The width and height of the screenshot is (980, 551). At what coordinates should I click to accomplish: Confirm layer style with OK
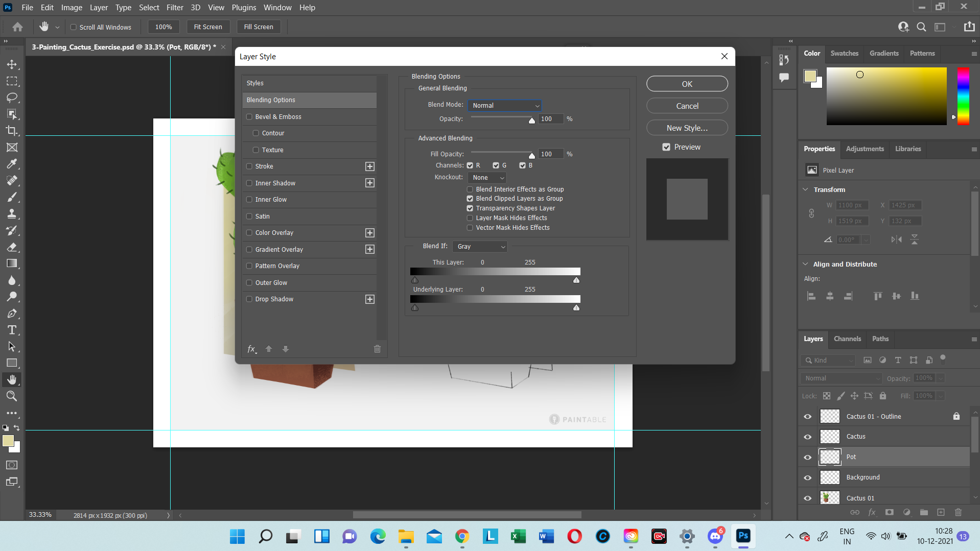point(686,83)
